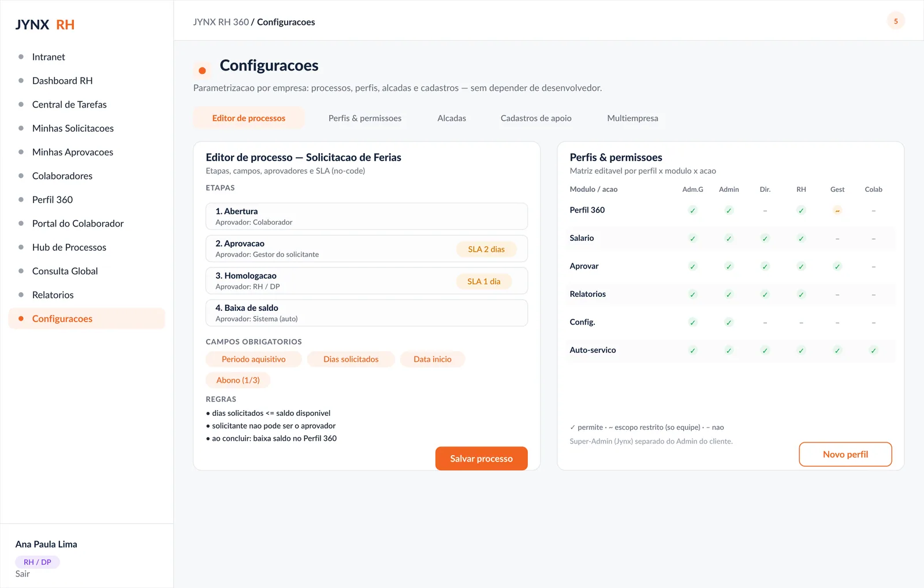Create a Novo perfil
The width and height of the screenshot is (924, 588).
845,455
